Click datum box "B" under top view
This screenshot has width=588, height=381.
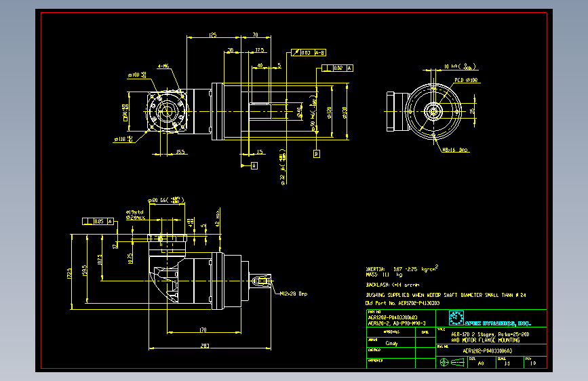coord(317,154)
